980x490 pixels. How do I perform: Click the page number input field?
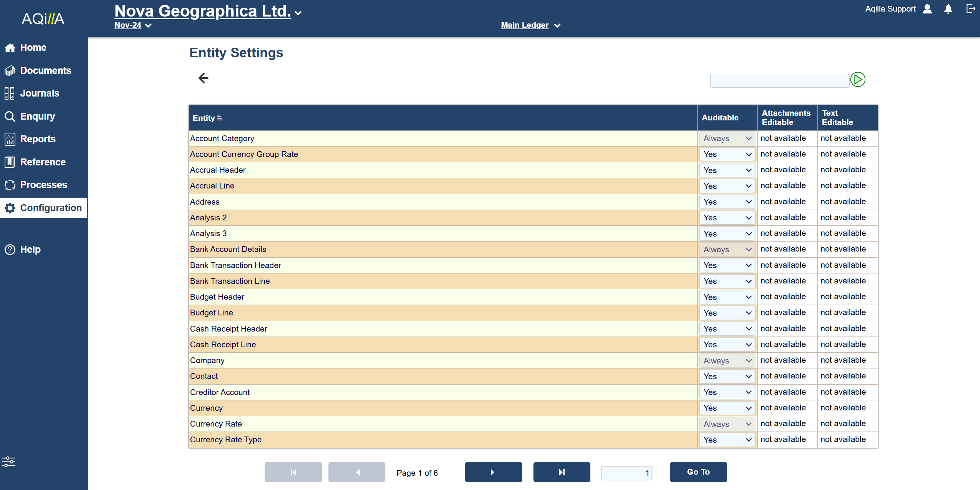coord(626,473)
